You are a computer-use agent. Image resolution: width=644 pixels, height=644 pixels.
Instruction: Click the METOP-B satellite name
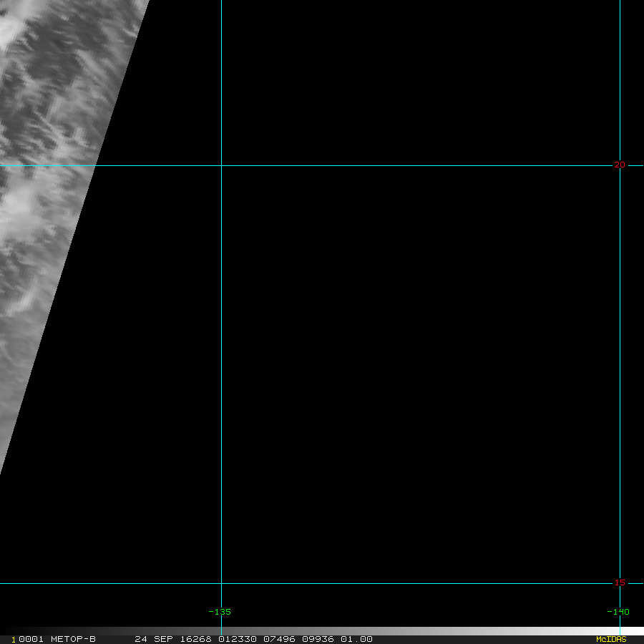pyautogui.click(x=73, y=639)
